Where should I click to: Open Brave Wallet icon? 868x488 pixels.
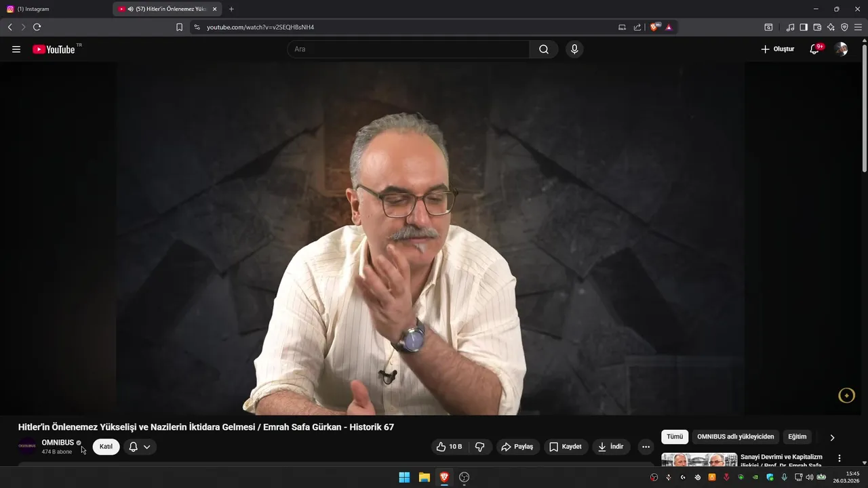click(x=817, y=27)
